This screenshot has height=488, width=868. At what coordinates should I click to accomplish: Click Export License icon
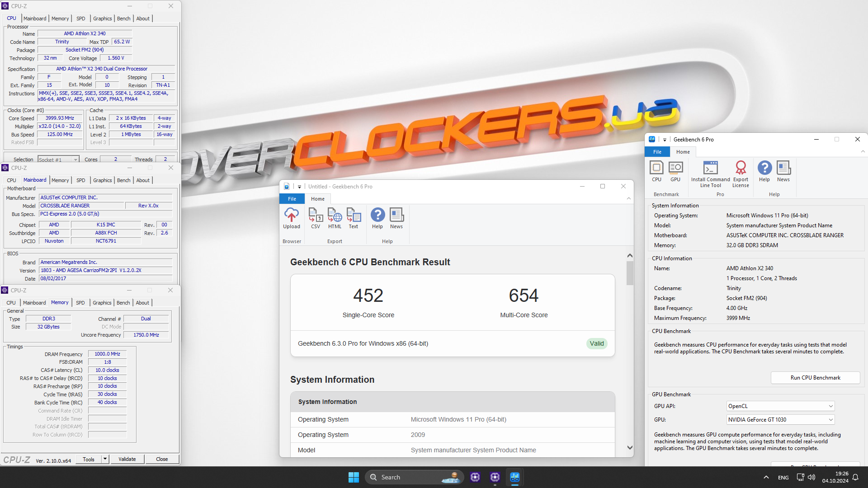click(x=741, y=174)
